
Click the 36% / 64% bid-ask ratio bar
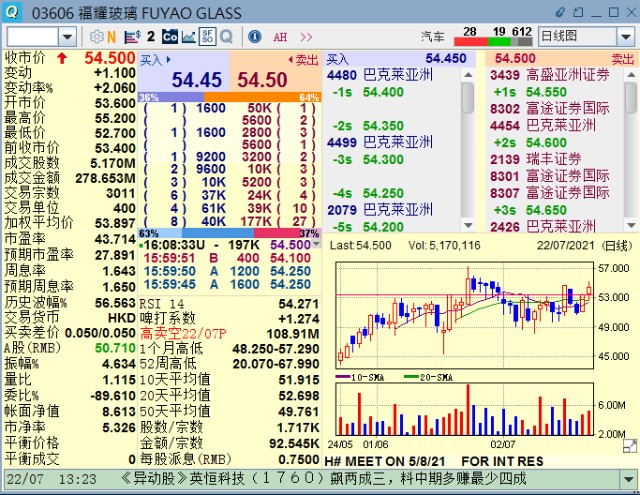tap(230, 97)
